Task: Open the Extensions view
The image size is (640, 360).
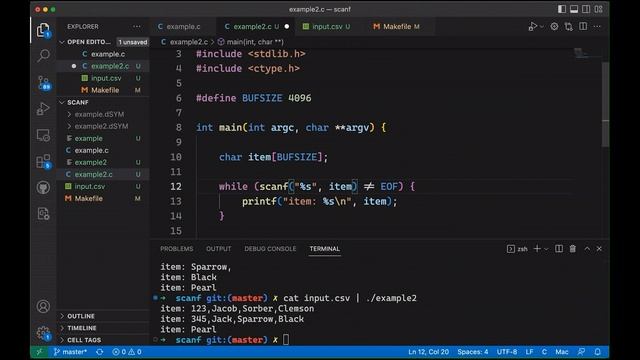Action: [x=43, y=162]
